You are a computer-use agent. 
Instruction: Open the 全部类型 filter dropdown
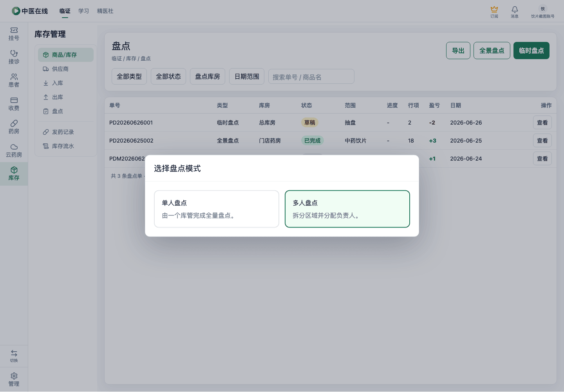tap(129, 76)
